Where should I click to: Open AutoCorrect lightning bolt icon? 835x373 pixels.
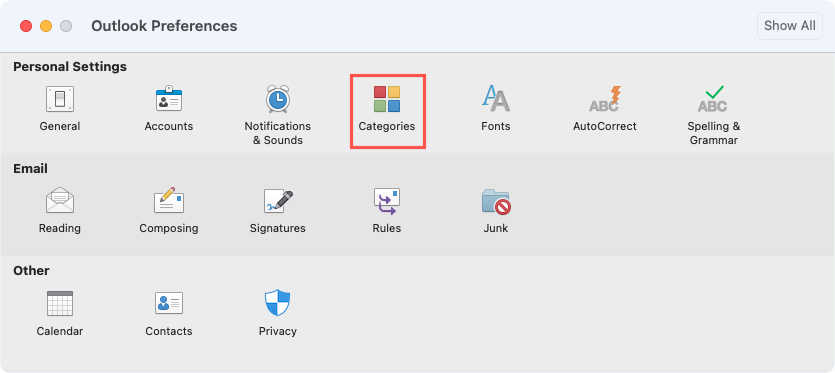605,99
